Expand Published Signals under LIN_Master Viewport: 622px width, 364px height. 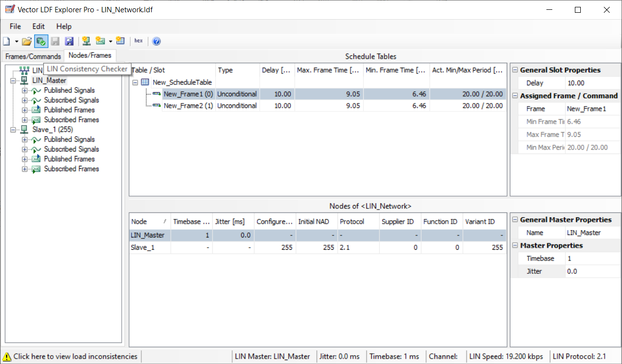pyautogui.click(x=25, y=90)
